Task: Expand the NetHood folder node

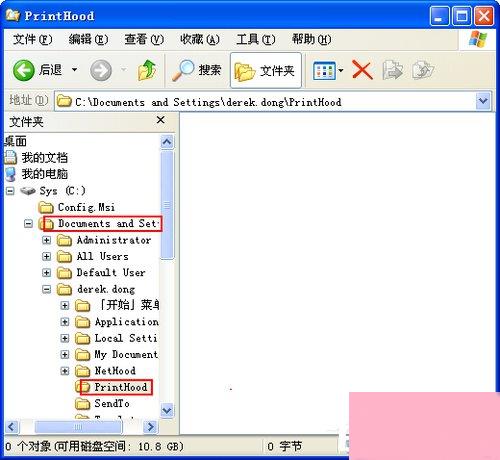Action: click(x=65, y=371)
